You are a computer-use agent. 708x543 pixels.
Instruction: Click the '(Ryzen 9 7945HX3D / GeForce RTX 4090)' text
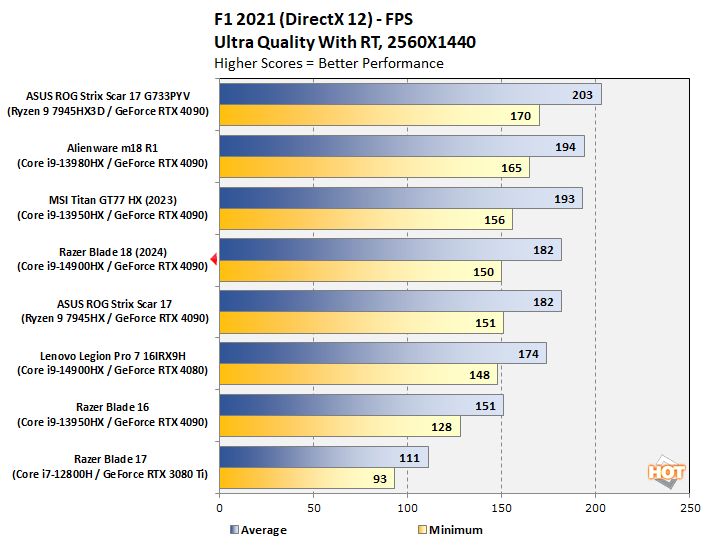coord(108,111)
